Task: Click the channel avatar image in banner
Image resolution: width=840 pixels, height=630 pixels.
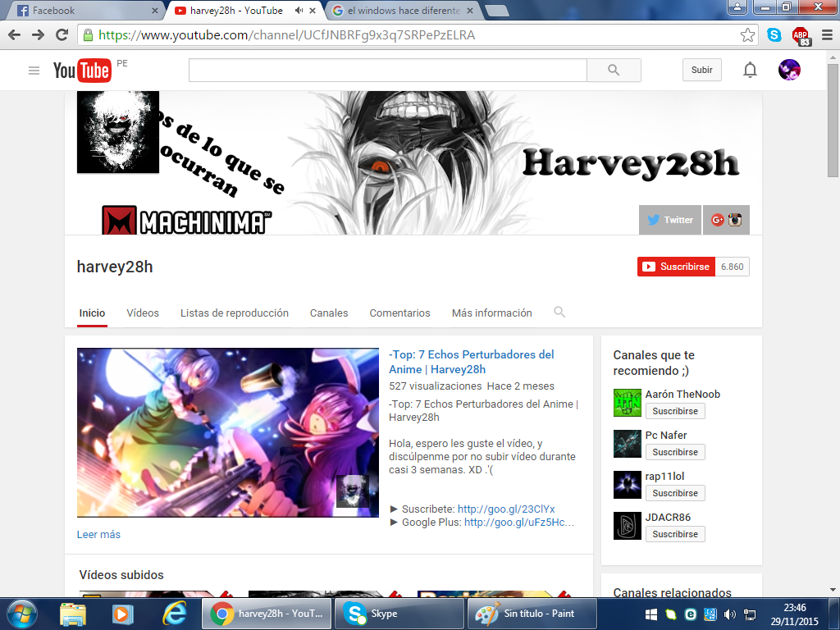Action: coord(118,132)
